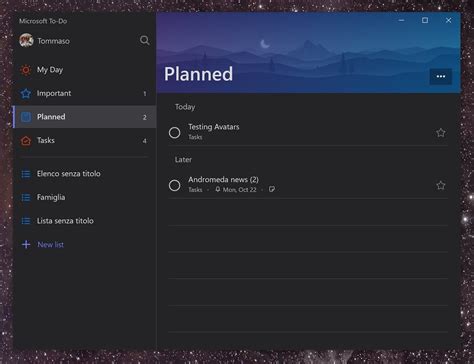Click the Later group header
Image resolution: width=474 pixels, height=364 pixels.
click(x=183, y=160)
